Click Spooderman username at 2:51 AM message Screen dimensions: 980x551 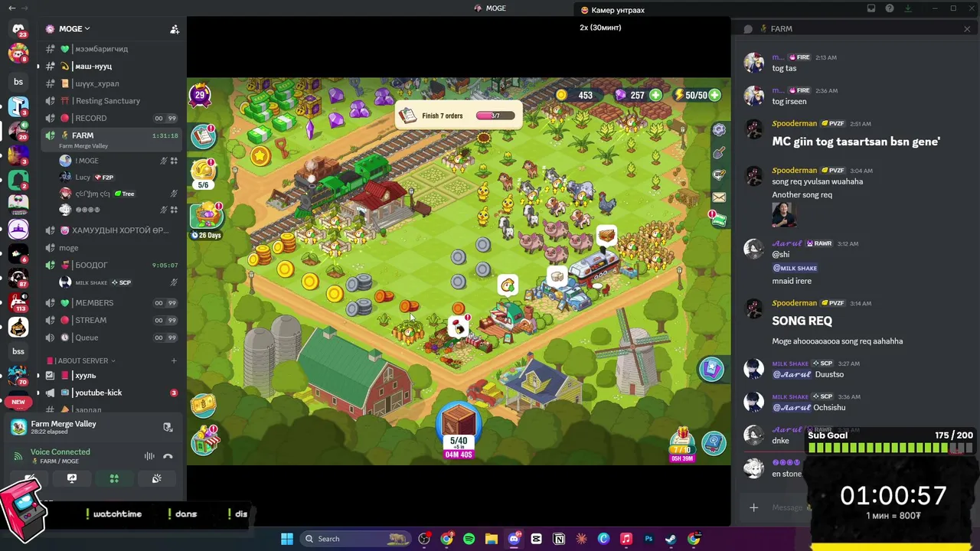tap(794, 123)
